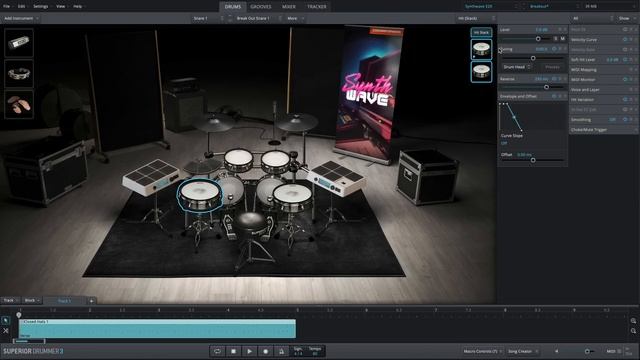This screenshot has width=640, height=360.
Task: Toggle the MIDI Monitor power switch
Action: (x=625, y=80)
